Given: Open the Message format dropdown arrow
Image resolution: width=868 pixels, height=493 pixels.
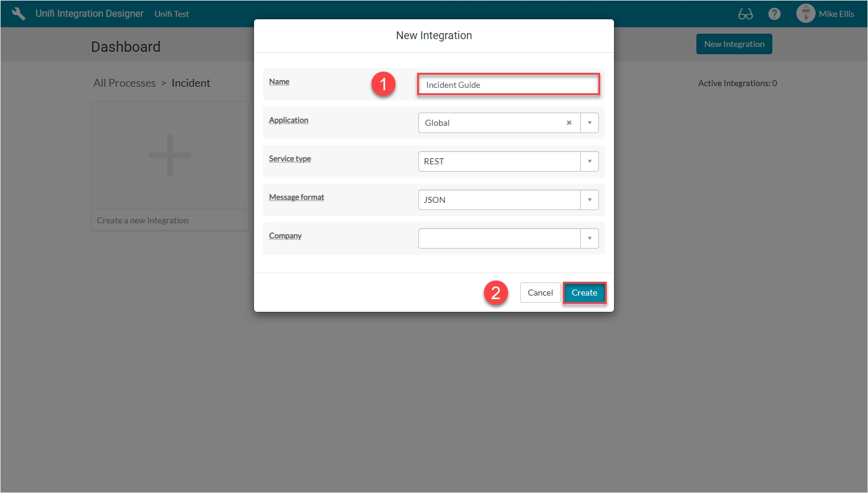Looking at the screenshot, I should pos(589,200).
